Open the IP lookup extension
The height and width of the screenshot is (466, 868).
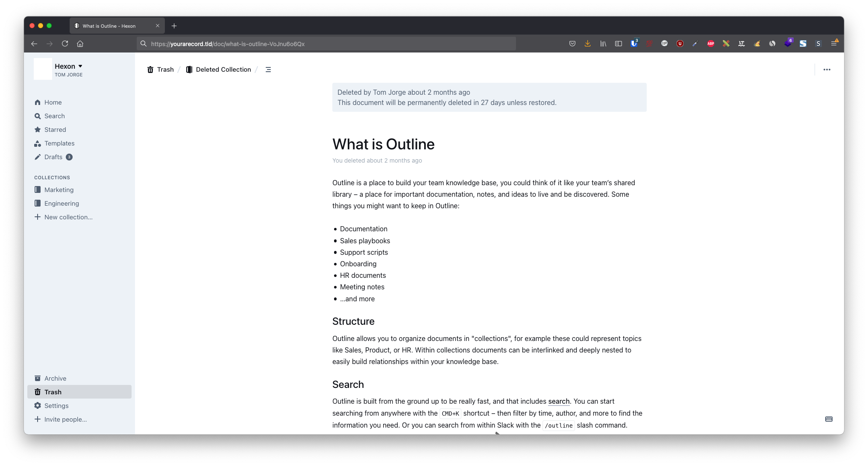(665, 44)
